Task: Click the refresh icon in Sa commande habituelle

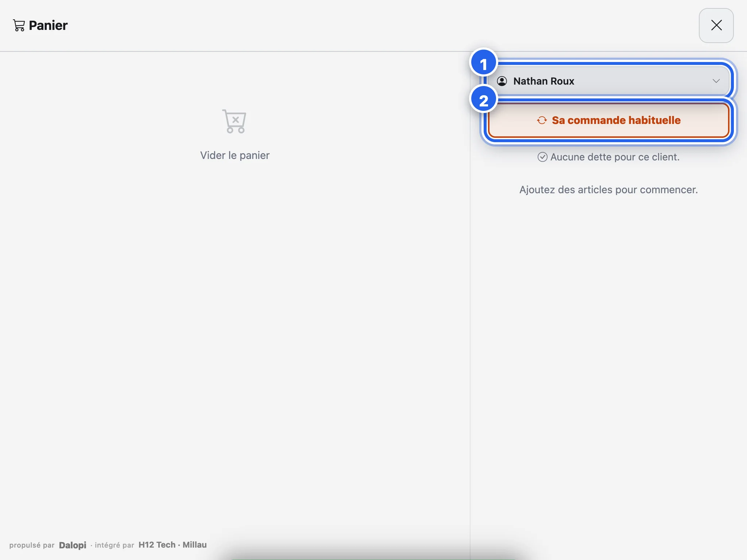Action: pos(542,120)
